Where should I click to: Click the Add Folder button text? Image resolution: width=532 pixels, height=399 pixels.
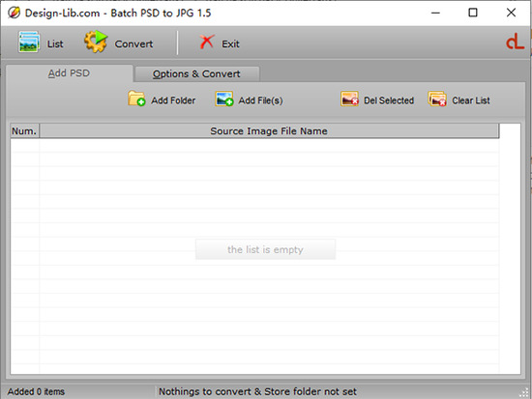173,100
